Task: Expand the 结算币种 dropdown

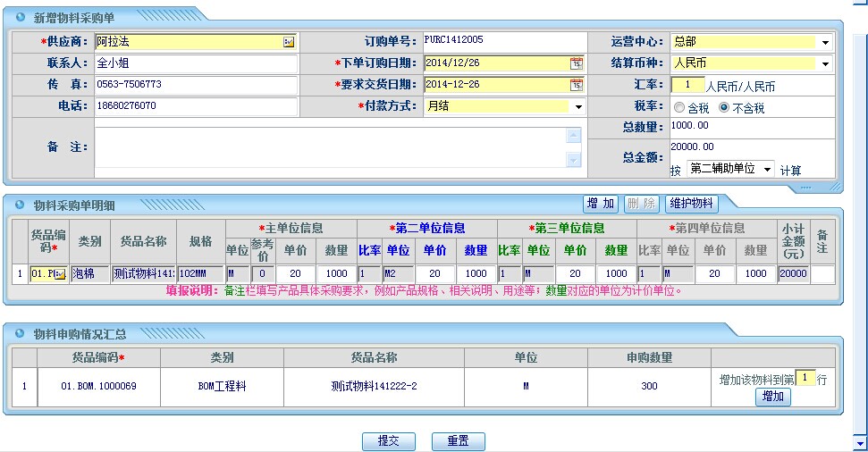Action: (x=825, y=63)
